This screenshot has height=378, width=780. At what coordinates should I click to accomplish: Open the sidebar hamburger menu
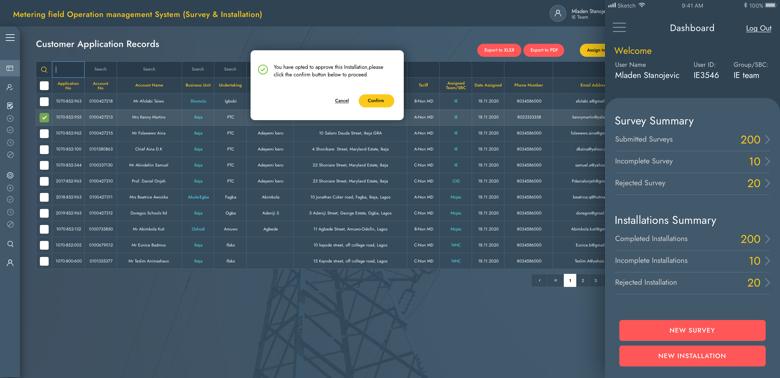coord(10,37)
